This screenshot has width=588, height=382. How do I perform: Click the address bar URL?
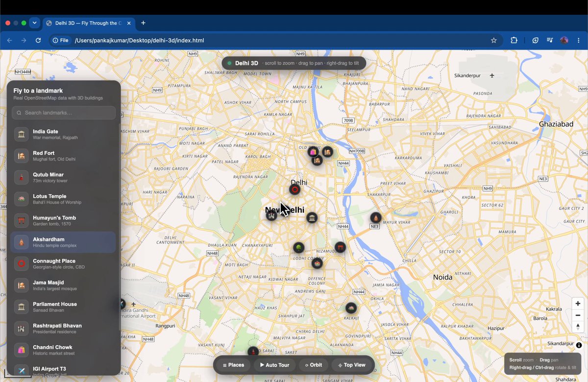[x=139, y=40]
